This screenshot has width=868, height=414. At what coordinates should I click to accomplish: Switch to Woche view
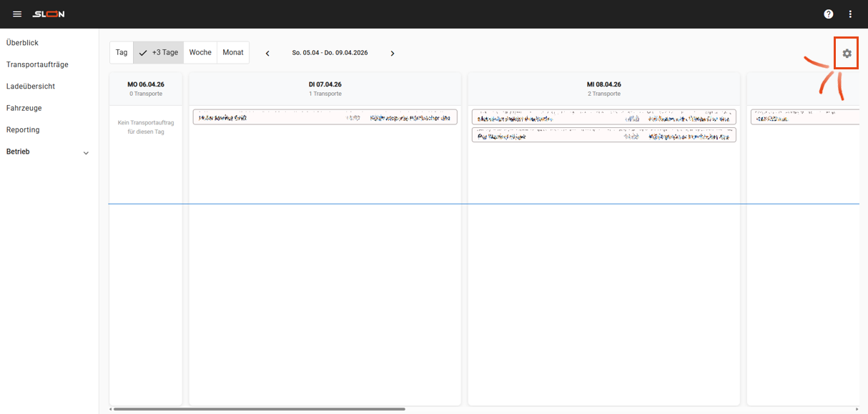[200, 53]
